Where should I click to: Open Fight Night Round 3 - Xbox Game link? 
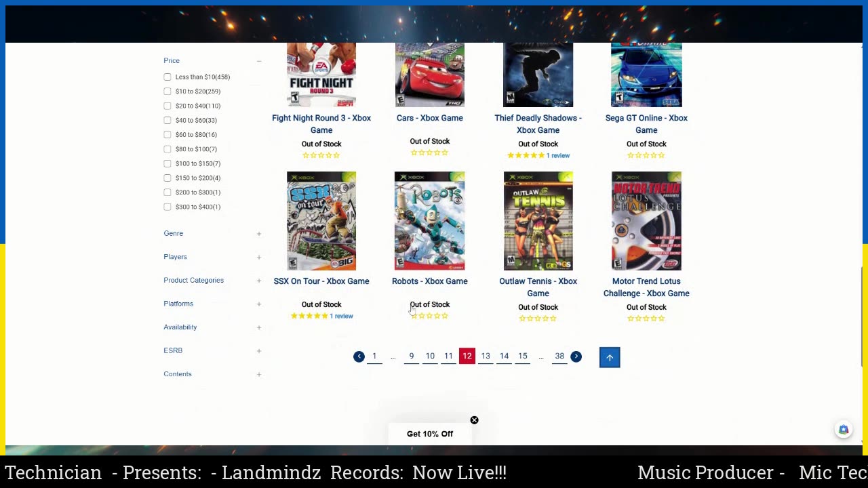tap(321, 124)
